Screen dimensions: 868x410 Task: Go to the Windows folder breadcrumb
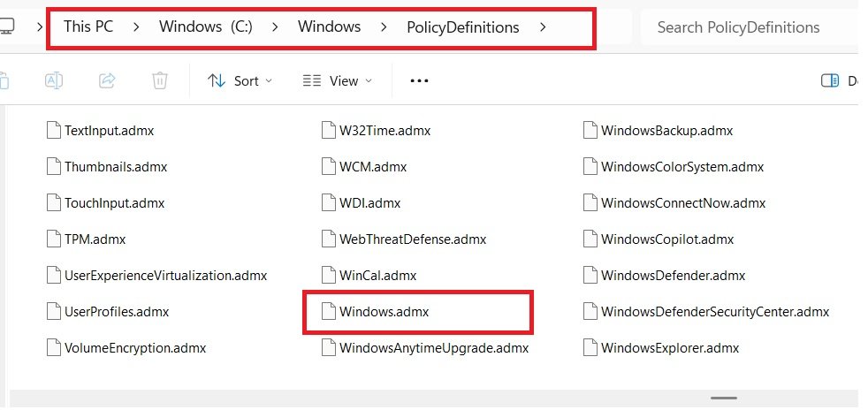(x=330, y=27)
